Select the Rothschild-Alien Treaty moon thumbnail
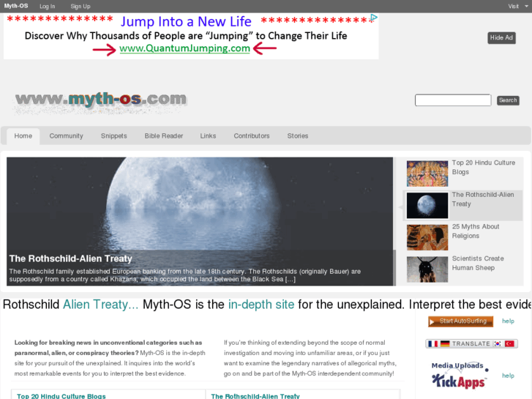Viewport: 532px width, 399px height. point(427,206)
